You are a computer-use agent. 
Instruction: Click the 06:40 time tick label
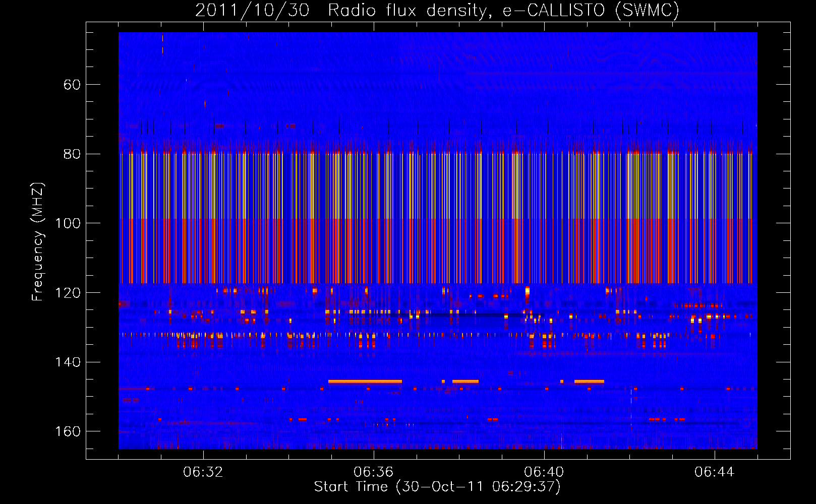[544, 472]
